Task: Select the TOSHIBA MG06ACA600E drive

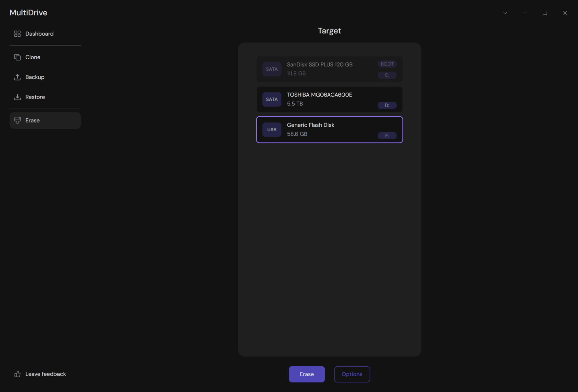Action: pyautogui.click(x=329, y=99)
